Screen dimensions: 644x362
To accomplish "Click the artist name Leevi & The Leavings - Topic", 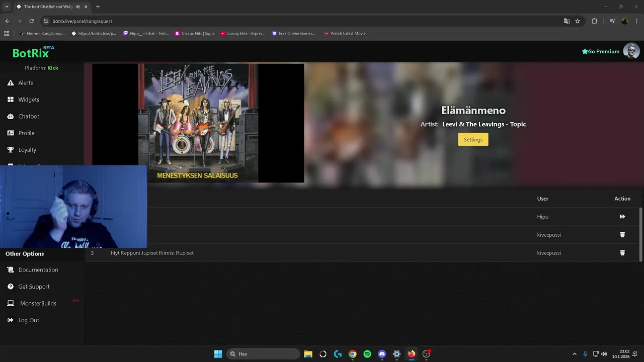I will 484,124.
